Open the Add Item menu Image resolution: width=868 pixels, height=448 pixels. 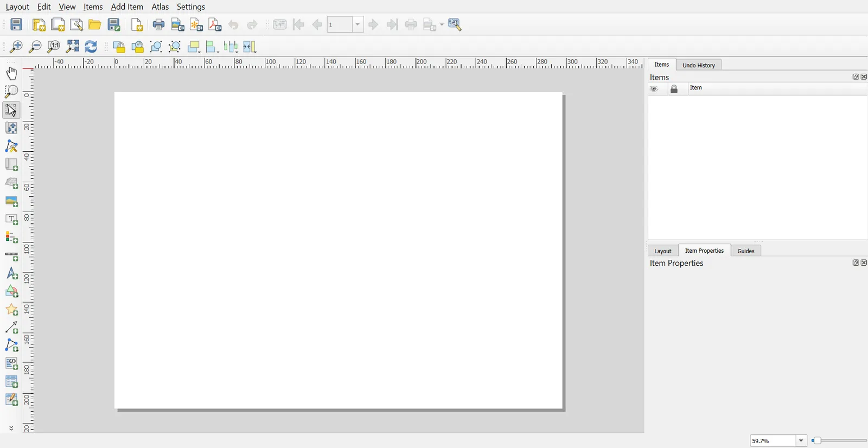coord(127,7)
